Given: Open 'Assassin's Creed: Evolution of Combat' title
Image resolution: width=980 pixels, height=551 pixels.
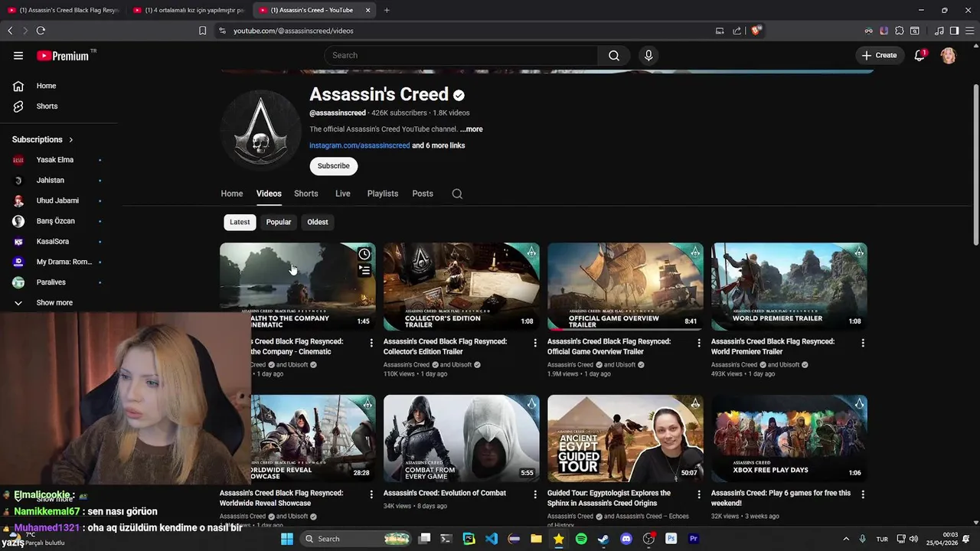Looking at the screenshot, I should (x=445, y=493).
